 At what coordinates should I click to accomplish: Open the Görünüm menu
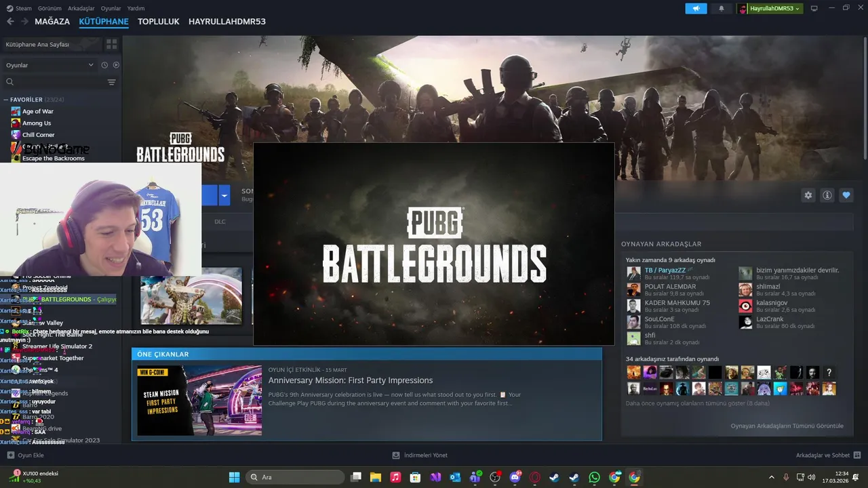(x=50, y=8)
